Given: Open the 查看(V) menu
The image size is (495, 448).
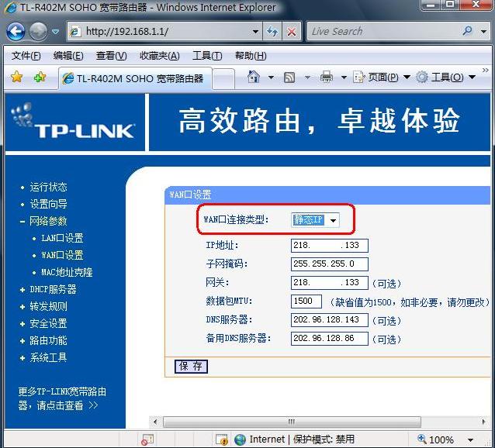Looking at the screenshot, I should 111,56.
